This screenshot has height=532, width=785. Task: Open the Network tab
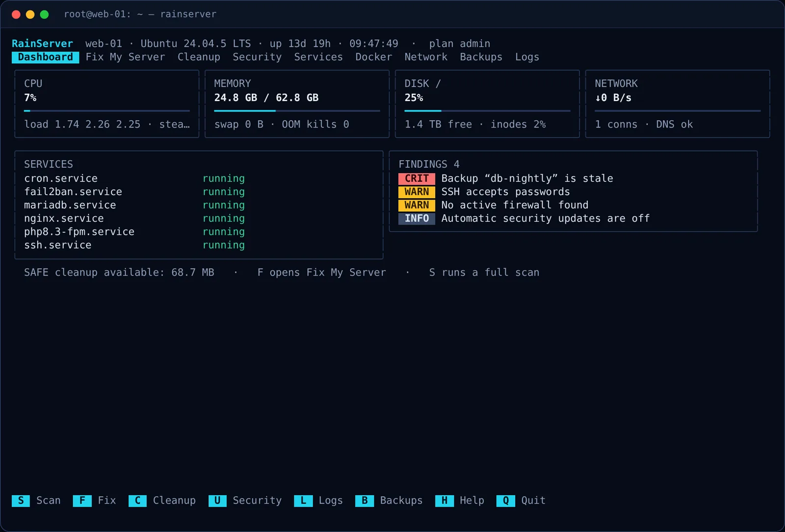426,57
